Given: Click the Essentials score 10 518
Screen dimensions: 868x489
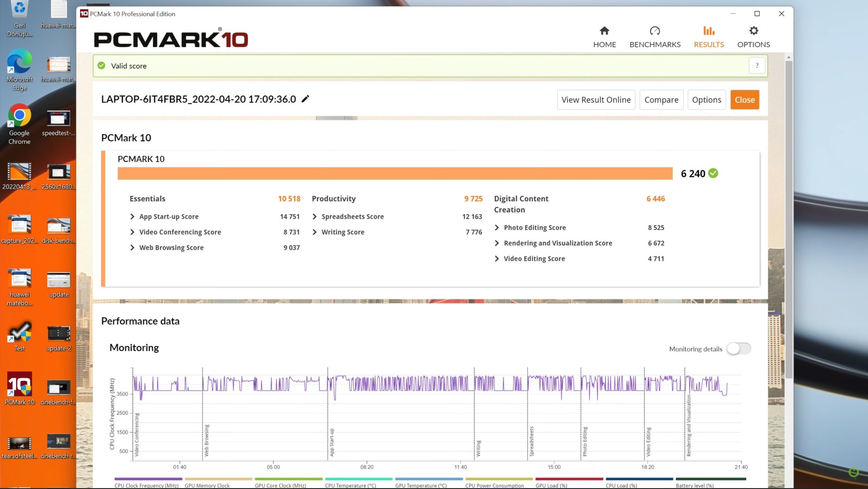Looking at the screenshot, I should click(x=289, y=199).
